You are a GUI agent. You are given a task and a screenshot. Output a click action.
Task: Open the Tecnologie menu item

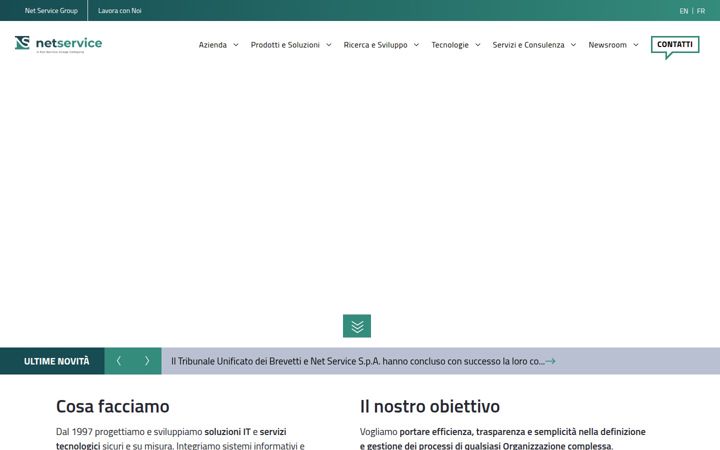click(450, 45)
